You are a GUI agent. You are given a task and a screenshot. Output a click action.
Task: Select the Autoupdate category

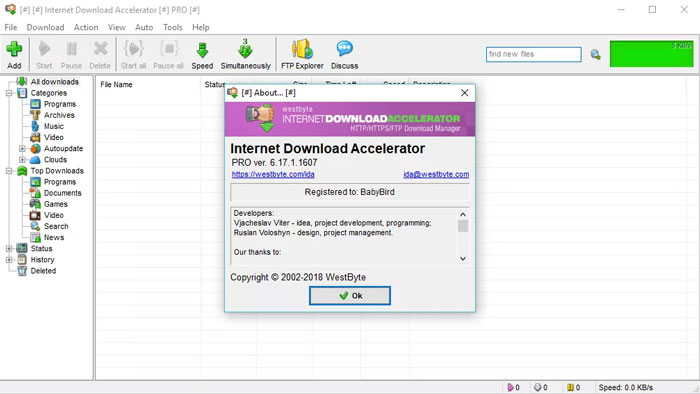point(63,149)
